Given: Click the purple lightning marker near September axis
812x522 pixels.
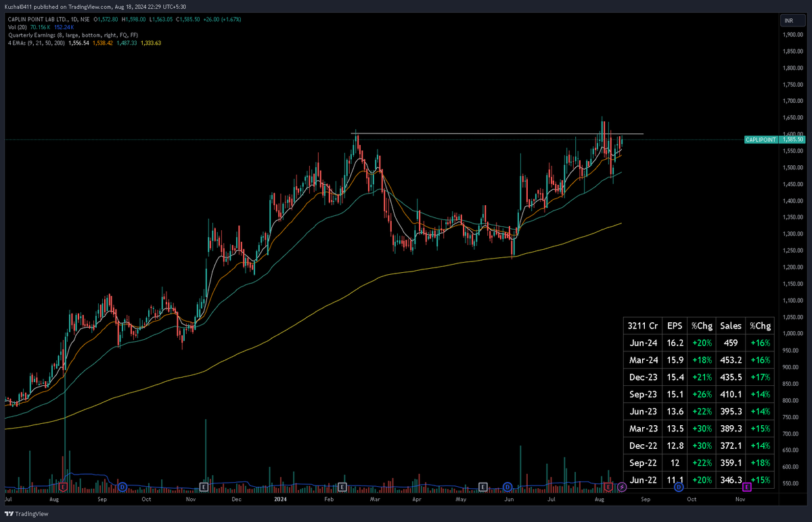Looking at the screenshot, I should pyautogui.click(x=623, y=487).
